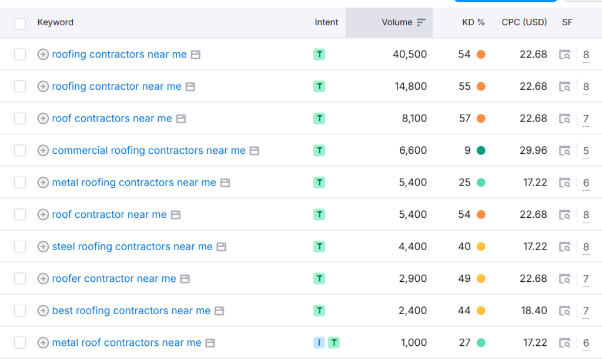The width and height of the screenshot is (602, 364).
Task: Select checkbox for 'commercial roofing contractors near me'
Action: coord(20,151)
